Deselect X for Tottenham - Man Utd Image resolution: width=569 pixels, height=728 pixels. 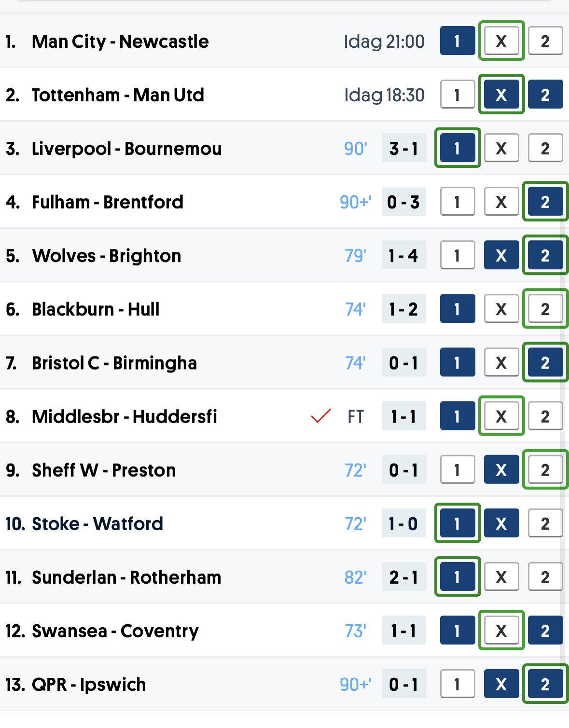(x=501, y=95)
